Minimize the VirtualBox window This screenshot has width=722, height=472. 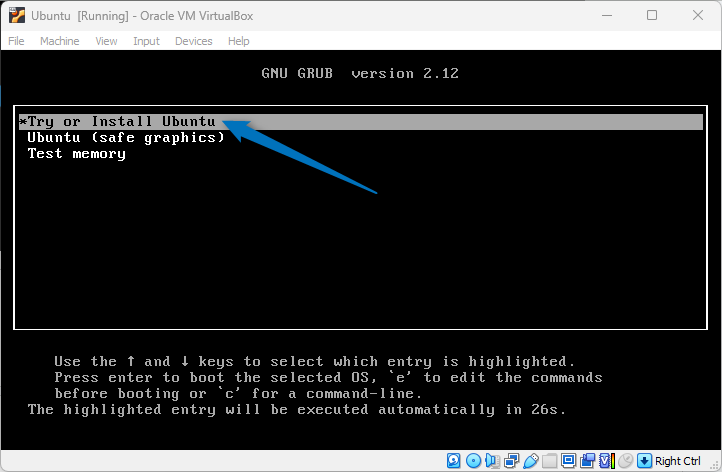coord(607,15)
